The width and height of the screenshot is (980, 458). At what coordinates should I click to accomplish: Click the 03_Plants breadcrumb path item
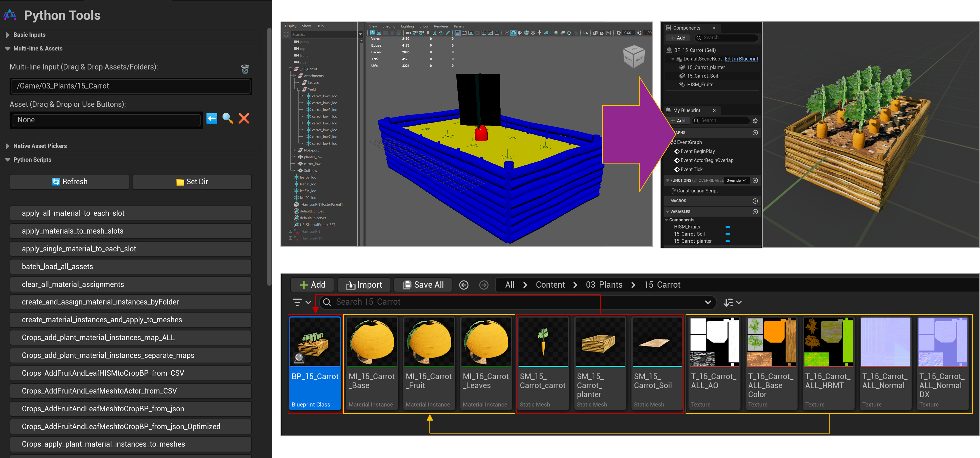tap(604, 285)
